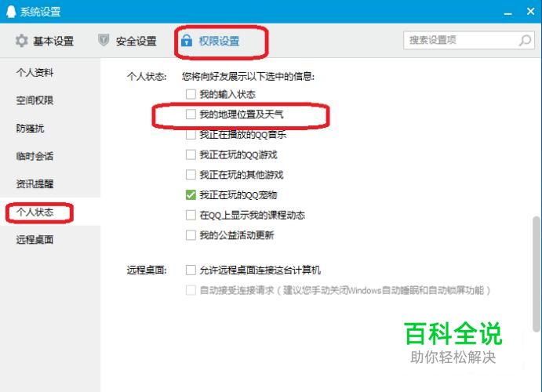This screenshot has width=542, height=392.
Task: Click the magnifier icon in search box
Action: coord(525,41)
